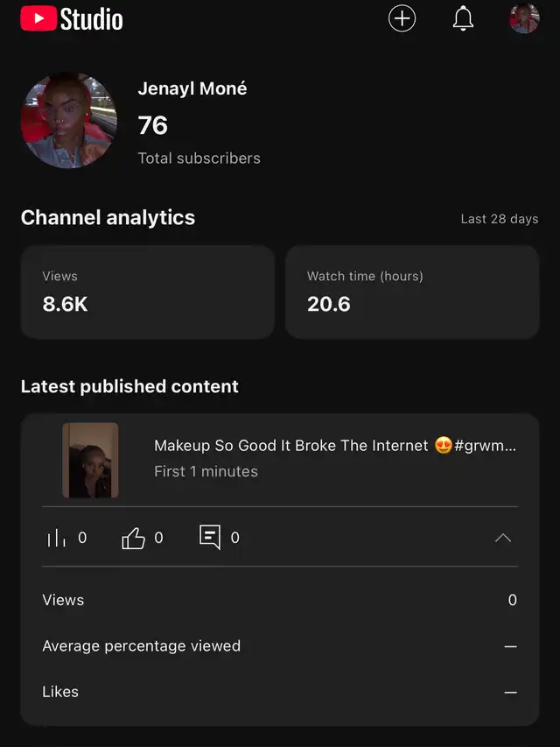The height and width of the screenshot is (747, 560).
Task: Tap the comments icon on video
Action: coord(210,538)
